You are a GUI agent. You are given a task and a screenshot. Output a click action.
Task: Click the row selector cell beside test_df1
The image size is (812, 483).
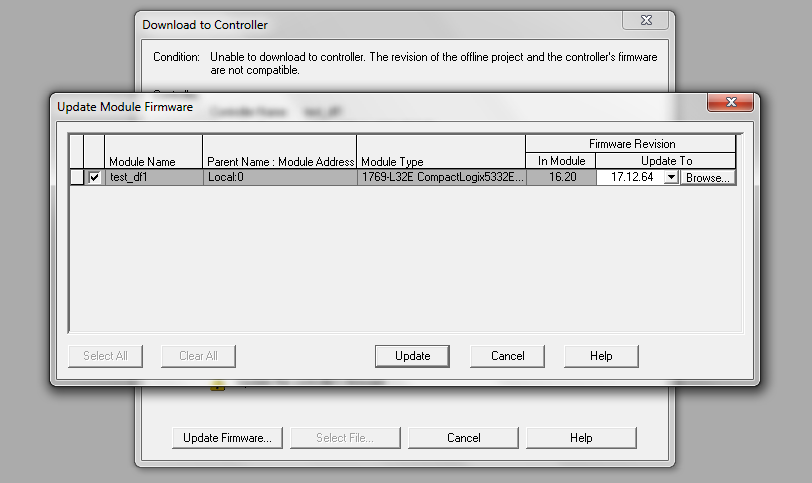pos(77,177)
